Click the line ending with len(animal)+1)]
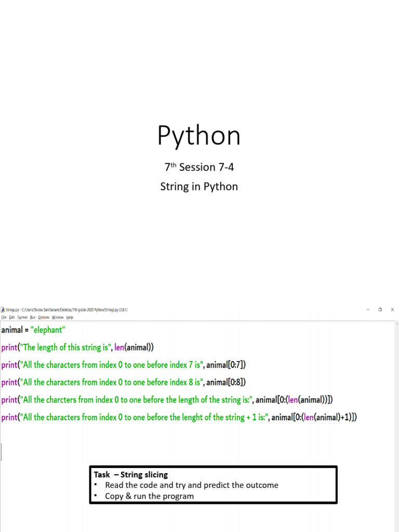Viewport: 399px width, 532px height. pos(179,417)
